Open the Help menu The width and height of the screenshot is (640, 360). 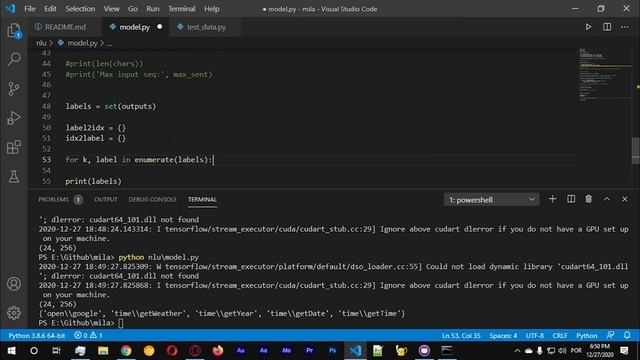pyautogui.click(x=211, y=9)
